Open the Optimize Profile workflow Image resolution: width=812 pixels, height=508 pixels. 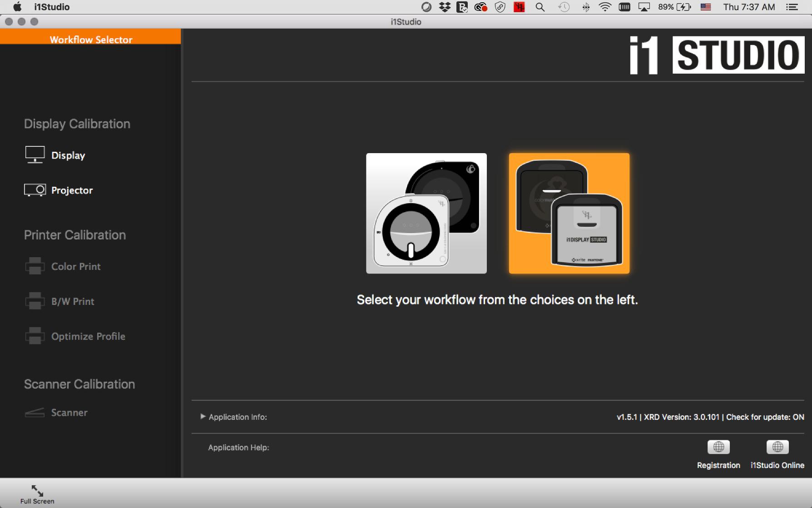click(x=75, y=336)
